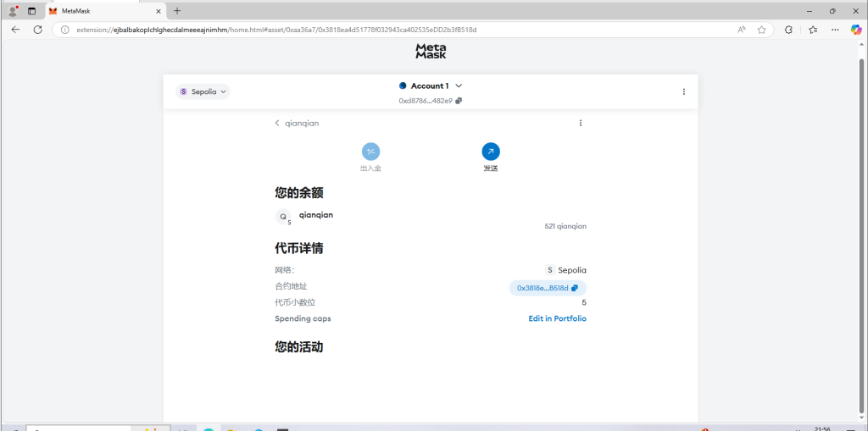
Task: Go back from qianqian token page
Action: (277, 123)
